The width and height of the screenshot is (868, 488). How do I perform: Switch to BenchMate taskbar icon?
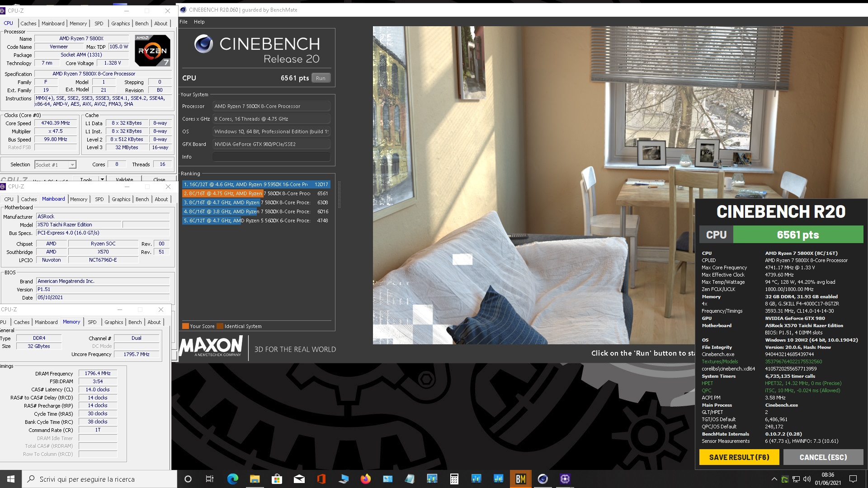point(520,479)
